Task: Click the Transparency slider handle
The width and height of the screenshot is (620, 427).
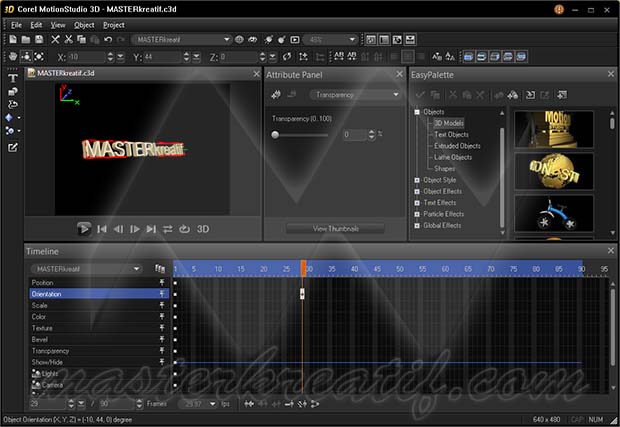Action: pyautogui.click(x=276, y=134)
